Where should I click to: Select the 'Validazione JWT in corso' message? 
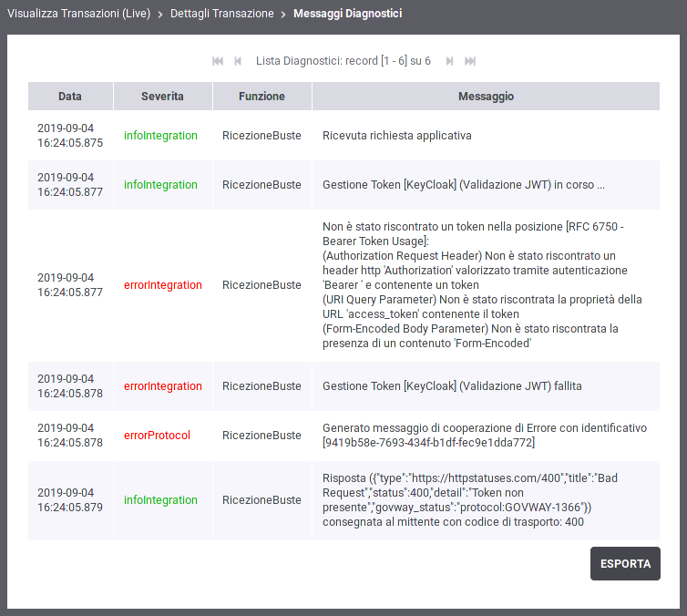tap(463, 185)
